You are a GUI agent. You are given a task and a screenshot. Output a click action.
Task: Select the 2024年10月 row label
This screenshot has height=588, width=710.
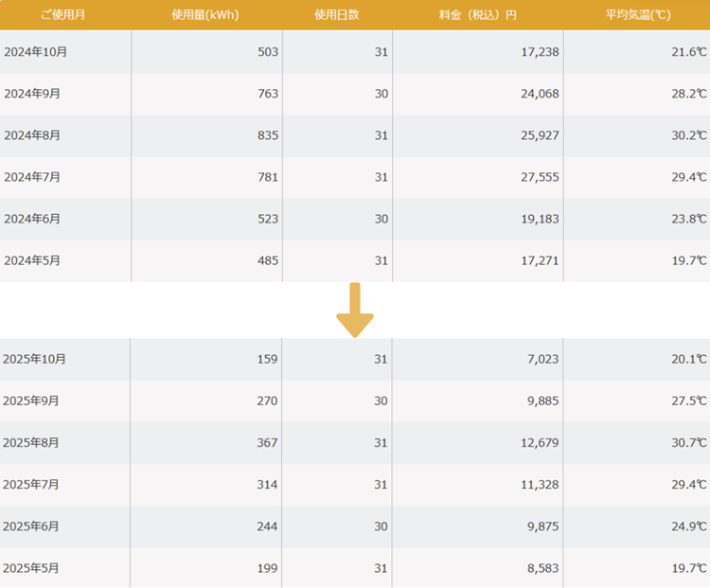pyautogui.click(x=36, y=52)
